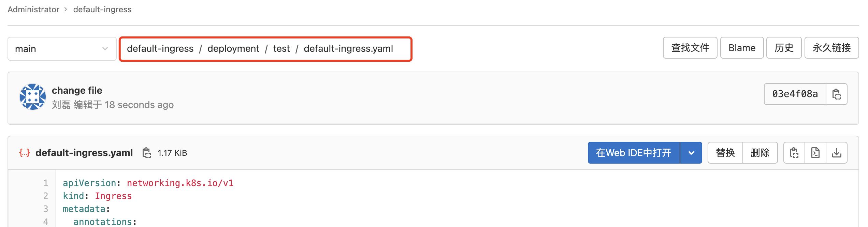Open the Blame view
The width and height of the screenshot is (868, 227).
click(742, 48)
